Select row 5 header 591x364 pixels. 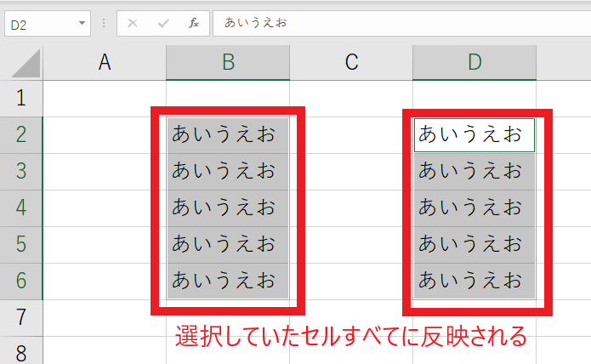(x=21, y=245)
